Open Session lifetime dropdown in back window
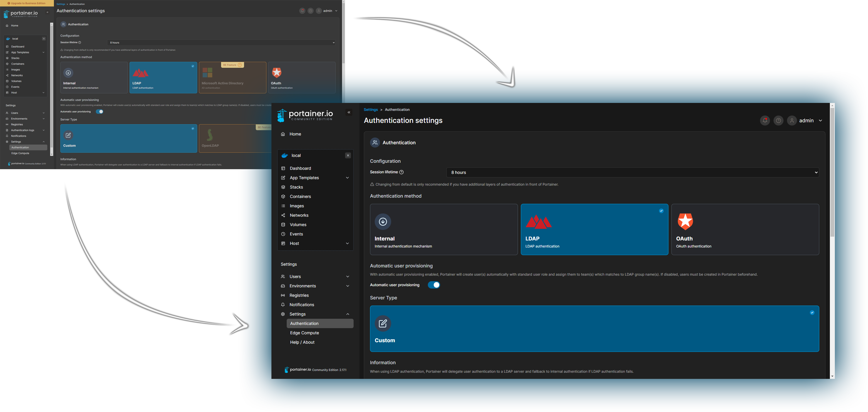 point(221,43)
